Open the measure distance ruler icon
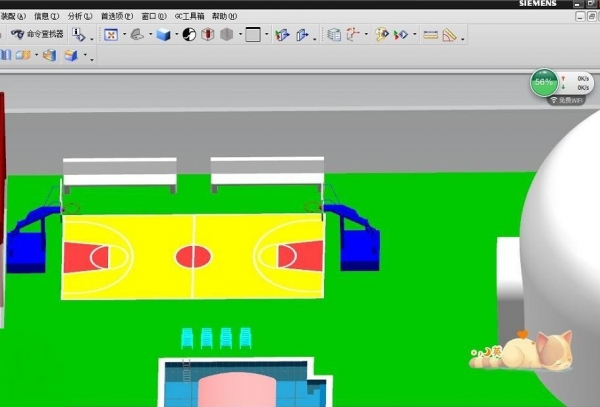The image size is (600, 407). click(430, 35)
